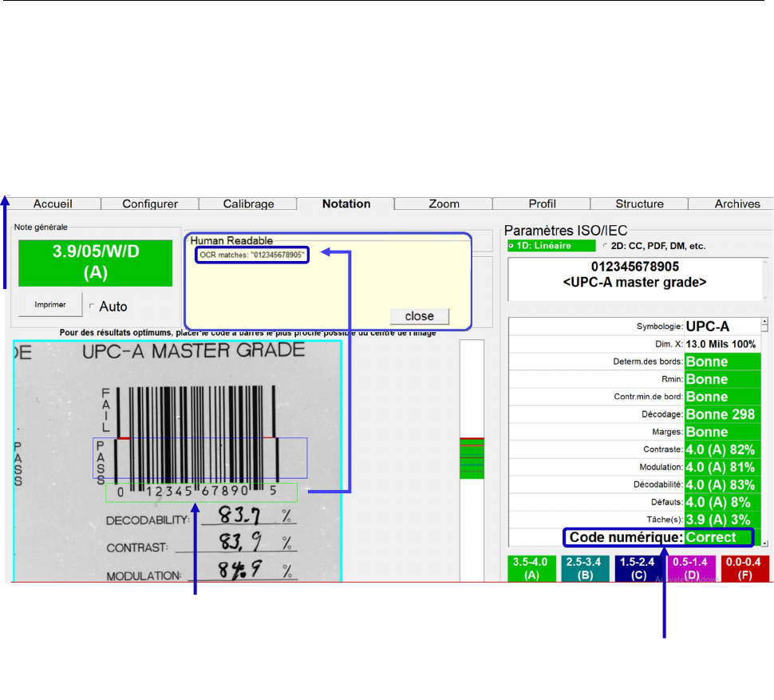
Task: Switch to the Structure tab
Action: (x=639, y=204)
